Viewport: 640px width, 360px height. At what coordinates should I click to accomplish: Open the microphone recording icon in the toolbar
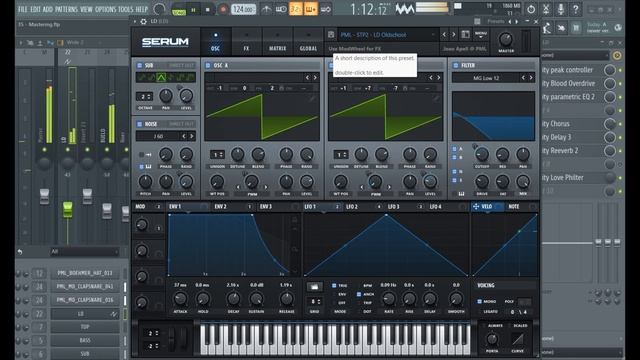560,9
